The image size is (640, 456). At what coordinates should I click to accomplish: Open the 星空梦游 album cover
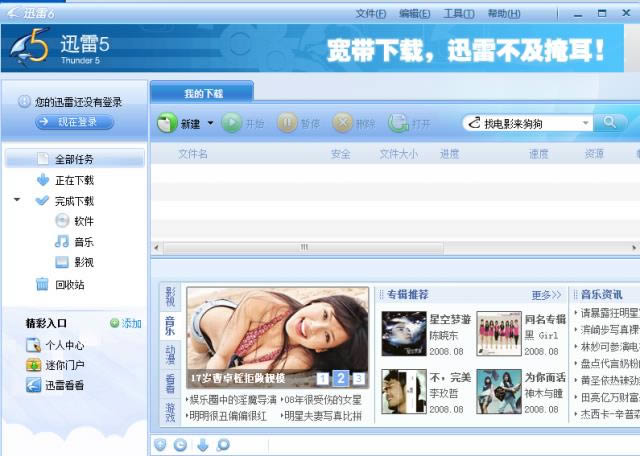pos(404,334)
